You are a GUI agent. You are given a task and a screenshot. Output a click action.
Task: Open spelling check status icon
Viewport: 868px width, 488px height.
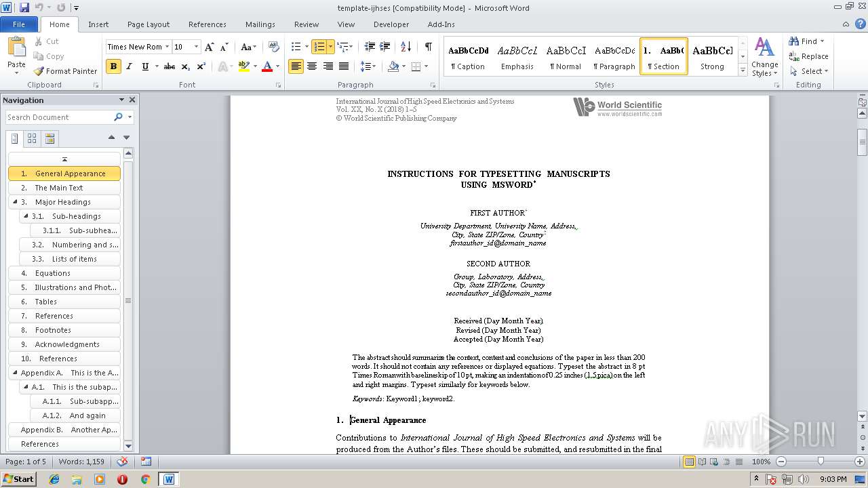click(x=122, y=462)
